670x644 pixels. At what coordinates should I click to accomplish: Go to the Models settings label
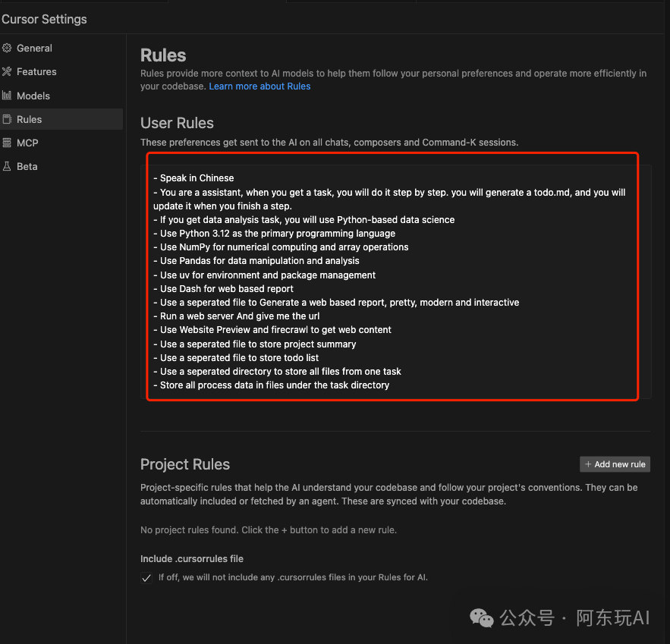33,96
